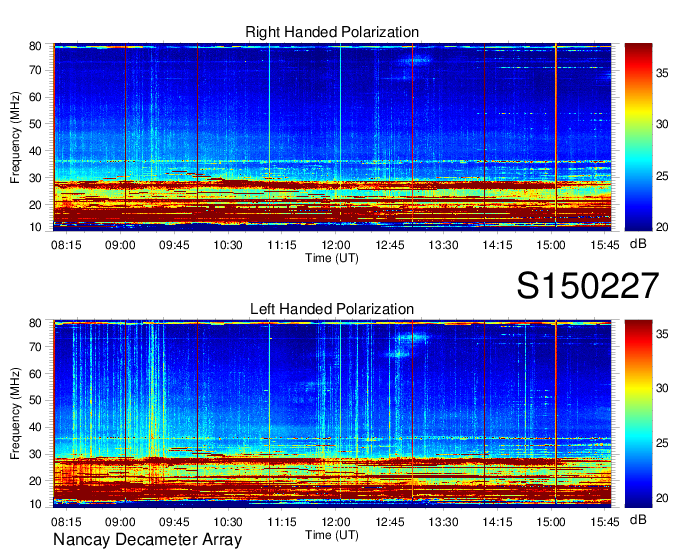Click "Time (UT)" label under Right Handed plot
The width and height of the screenshot is (680, 552).
332,258
